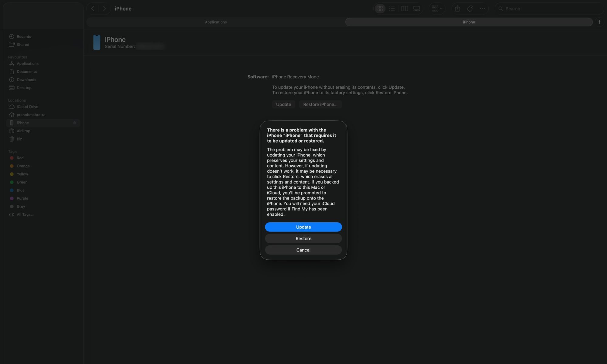Screen dimensions: 607x364
Task: Click the 'Tags' sidebar heading
Action: pyautogui.click(x=12, y=151)
